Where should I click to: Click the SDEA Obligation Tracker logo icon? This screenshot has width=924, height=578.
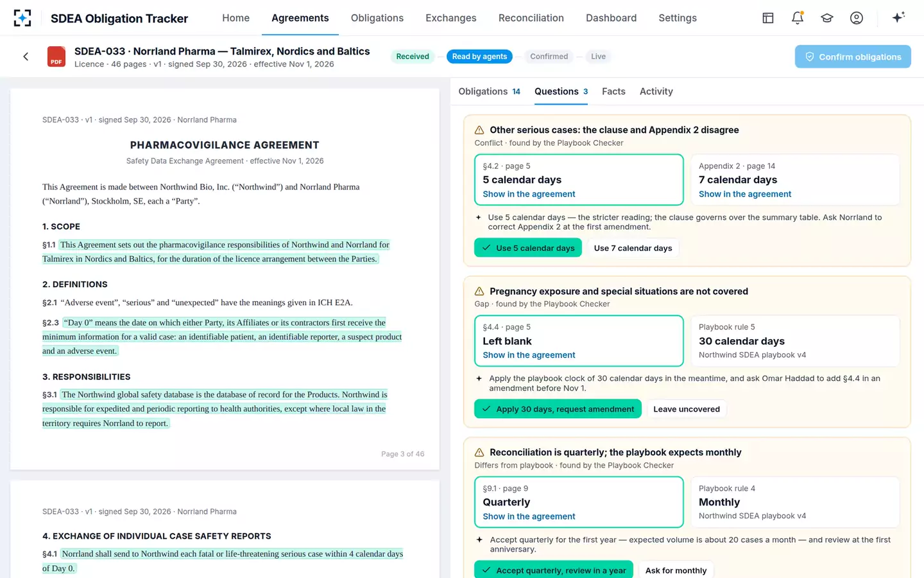tap(22, 18)
